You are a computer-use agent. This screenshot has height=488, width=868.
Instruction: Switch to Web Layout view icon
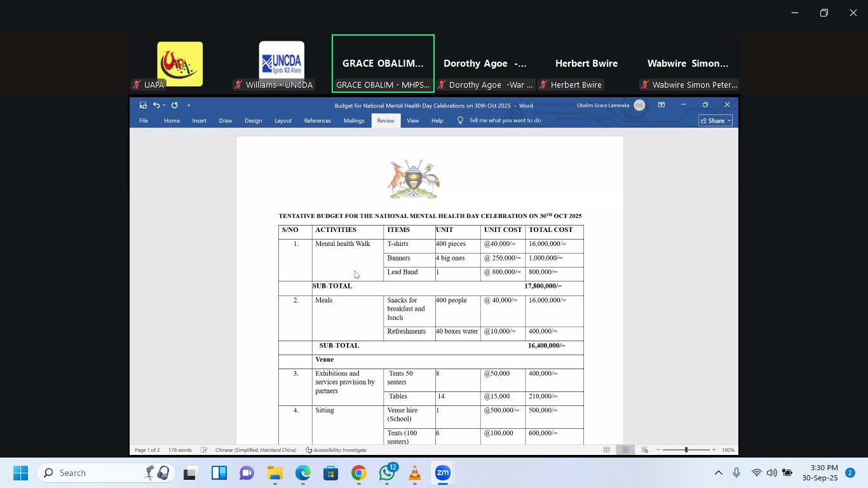pyautogui.click(x=644, y=450)
